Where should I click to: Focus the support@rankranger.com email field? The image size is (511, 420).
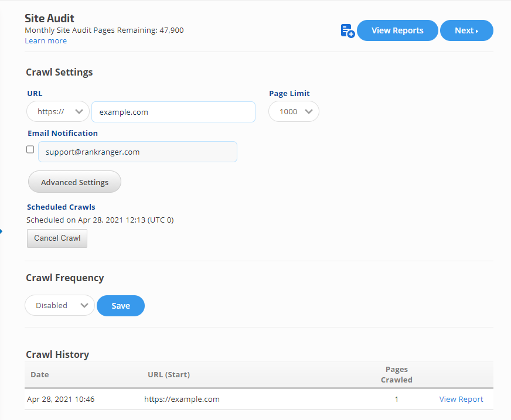137,152
